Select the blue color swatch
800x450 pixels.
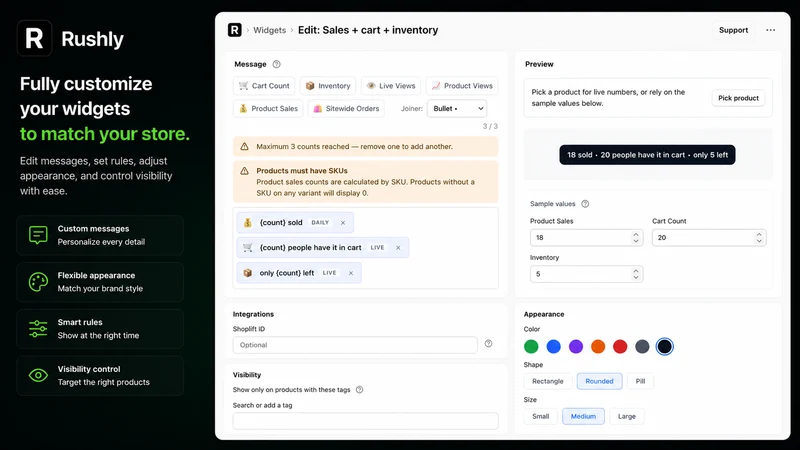[554, 347]
